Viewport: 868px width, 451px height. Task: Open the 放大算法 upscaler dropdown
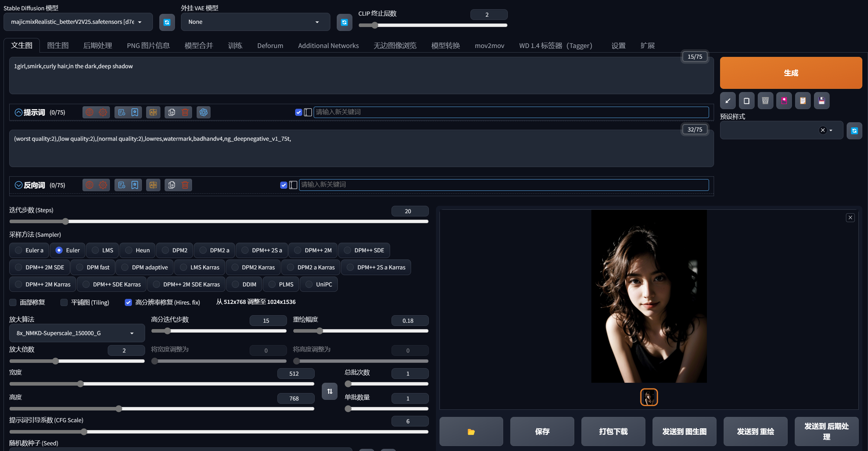tap(76, 333)
